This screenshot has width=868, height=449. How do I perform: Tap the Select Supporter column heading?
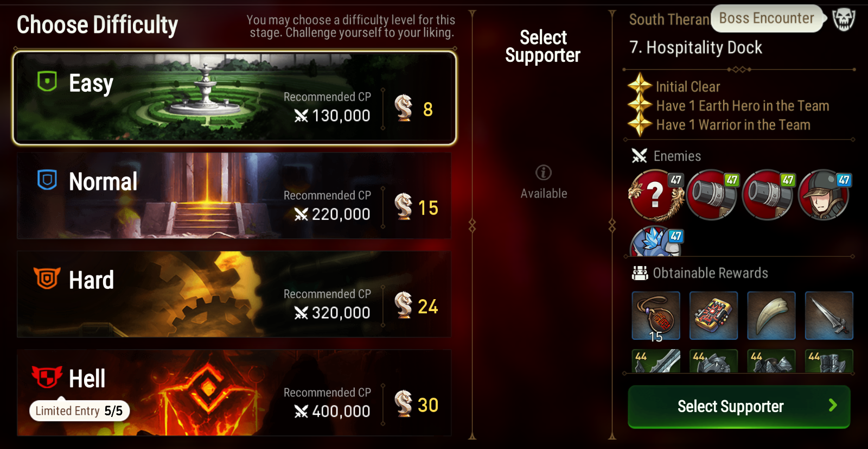pyautogui.click(x=543, y=46)
